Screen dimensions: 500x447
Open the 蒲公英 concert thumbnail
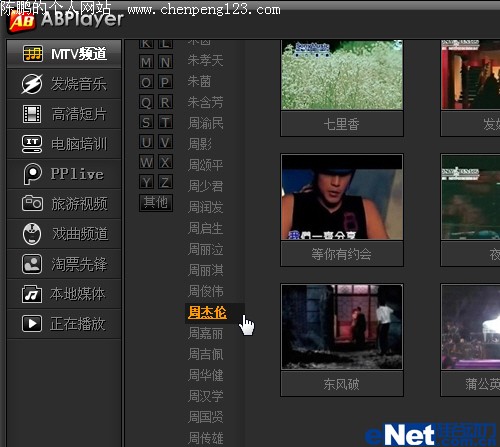(471, 327)
